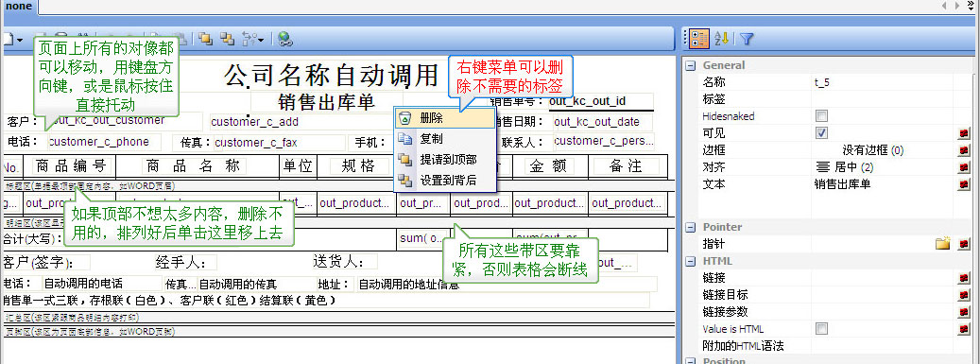The image size is (980, 364).
Task: Click the folder icon beside 指针
Action: [x=942, y=244]
